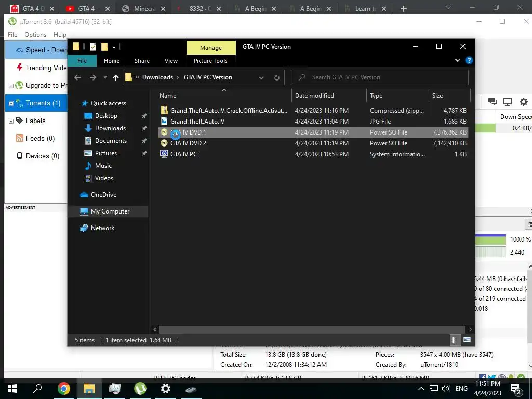Viewport: 532px width, 399px height.
Task: Select Network in navigation pane
Action: click(x=102, y=228)
